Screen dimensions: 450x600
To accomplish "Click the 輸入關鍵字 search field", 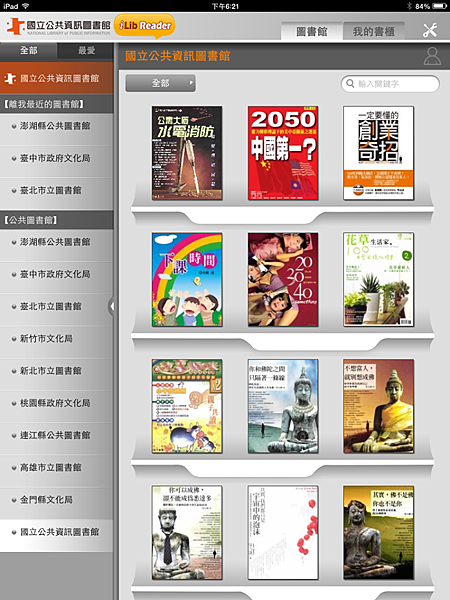I will (x=390, y=83).
